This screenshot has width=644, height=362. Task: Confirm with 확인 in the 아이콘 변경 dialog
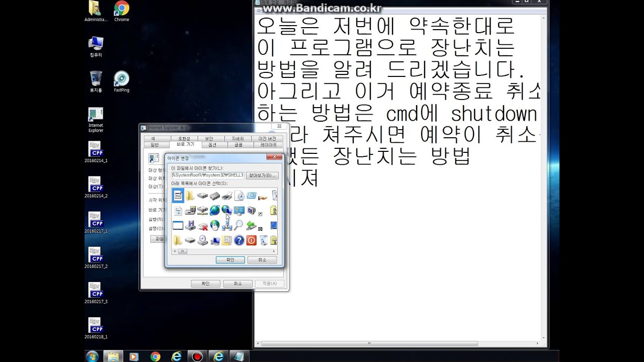point(230,260)
